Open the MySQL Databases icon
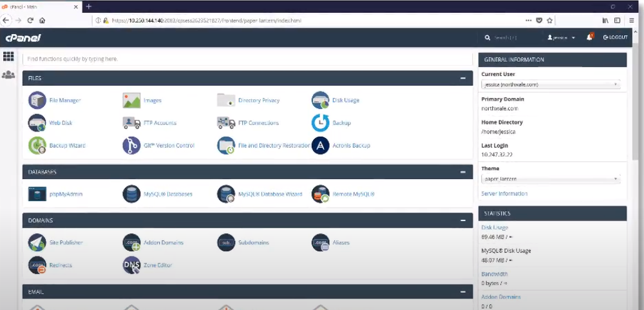Screen dimensions: 644x310 131,193
